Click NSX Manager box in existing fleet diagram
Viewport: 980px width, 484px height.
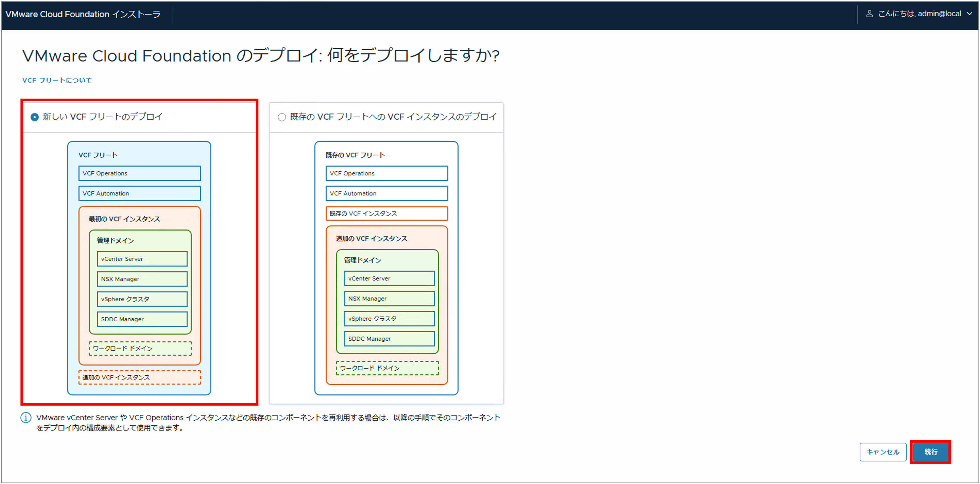[390, 299]
